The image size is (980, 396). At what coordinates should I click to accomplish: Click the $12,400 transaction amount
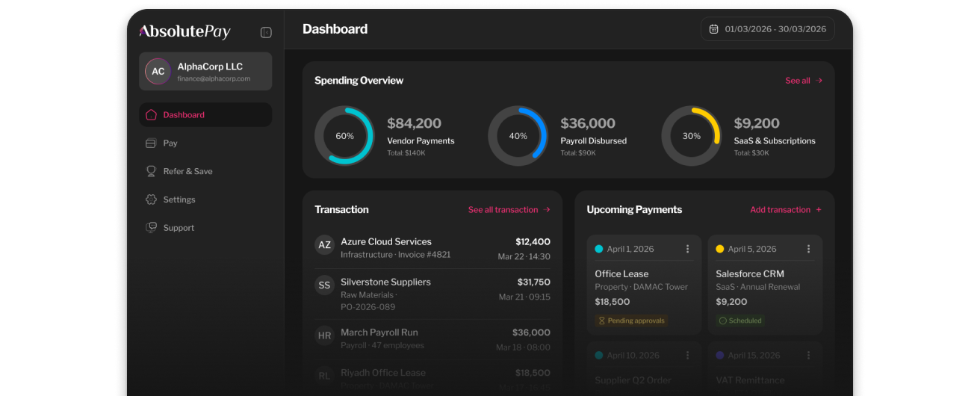tap(533, 242)
